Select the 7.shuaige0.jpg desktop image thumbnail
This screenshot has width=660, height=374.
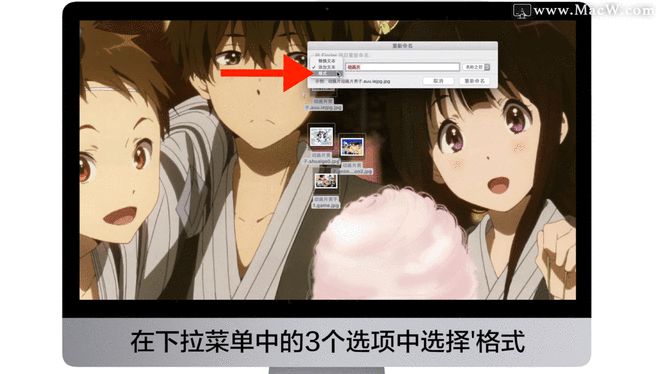[321, 136]
